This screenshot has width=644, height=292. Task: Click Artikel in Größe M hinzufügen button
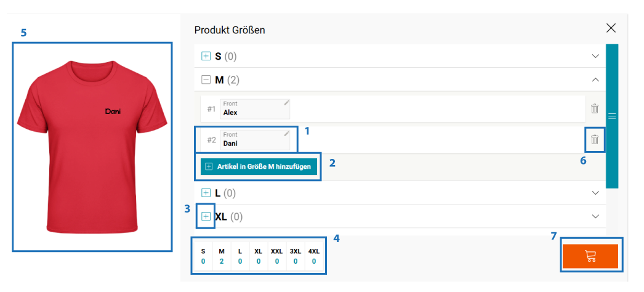tap(259, 167)
